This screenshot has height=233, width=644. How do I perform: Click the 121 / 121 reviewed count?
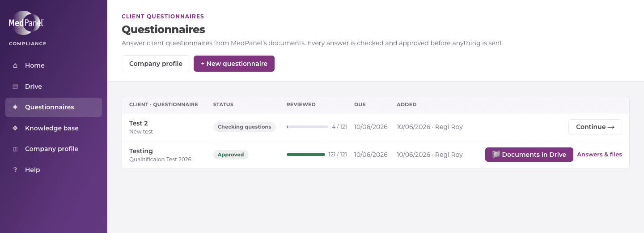[x=338, y=155]
